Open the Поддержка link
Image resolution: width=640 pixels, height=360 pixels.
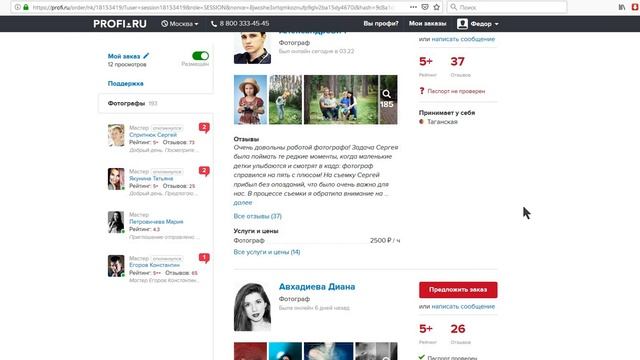pos(125,83)
